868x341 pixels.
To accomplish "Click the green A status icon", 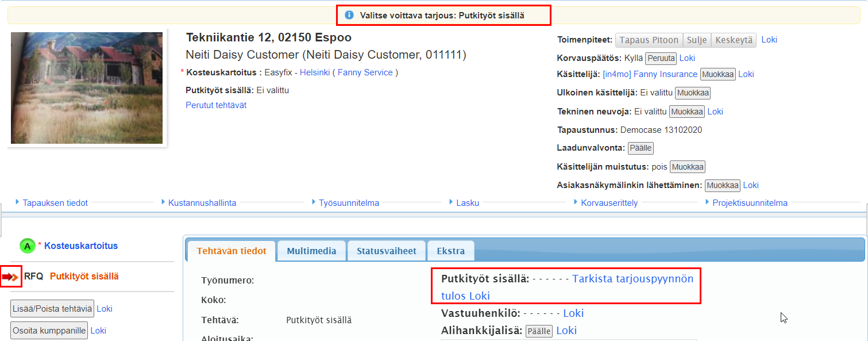I will [x=27, y=246].
